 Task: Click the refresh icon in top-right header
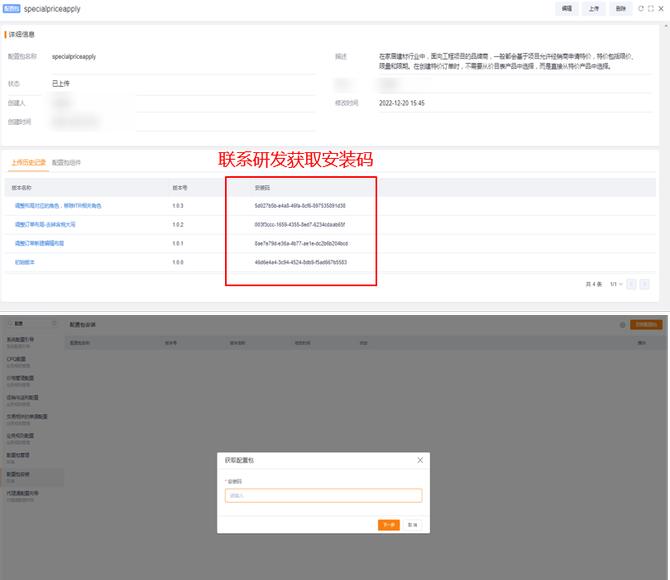point(641,8)
